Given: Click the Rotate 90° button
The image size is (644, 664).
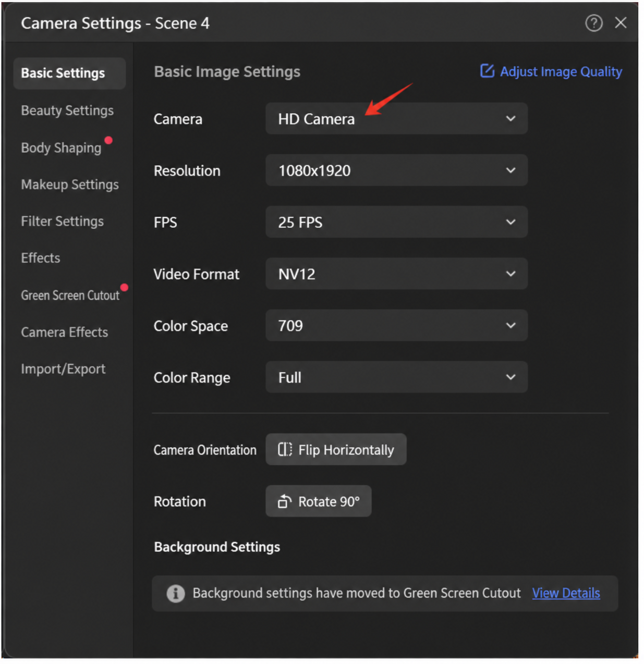Looking at the screenshot, I should 319,501.
